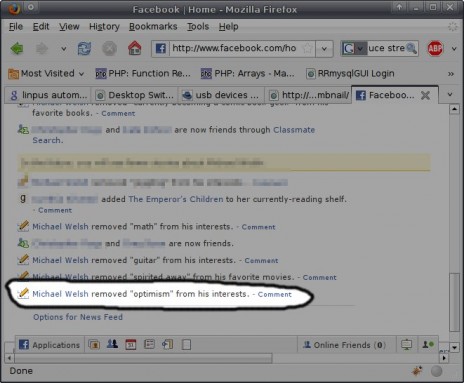Viewport: 464px width, 383px height.
Task: Open the Events calendar icon in Facebook bar
Action: tap(131, 344)
